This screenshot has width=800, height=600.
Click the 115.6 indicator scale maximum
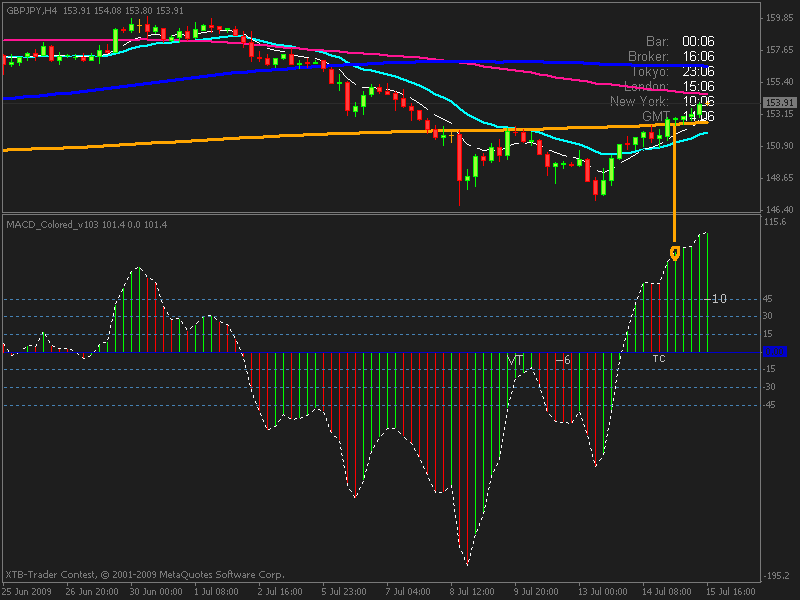click(x=776, y=221)
